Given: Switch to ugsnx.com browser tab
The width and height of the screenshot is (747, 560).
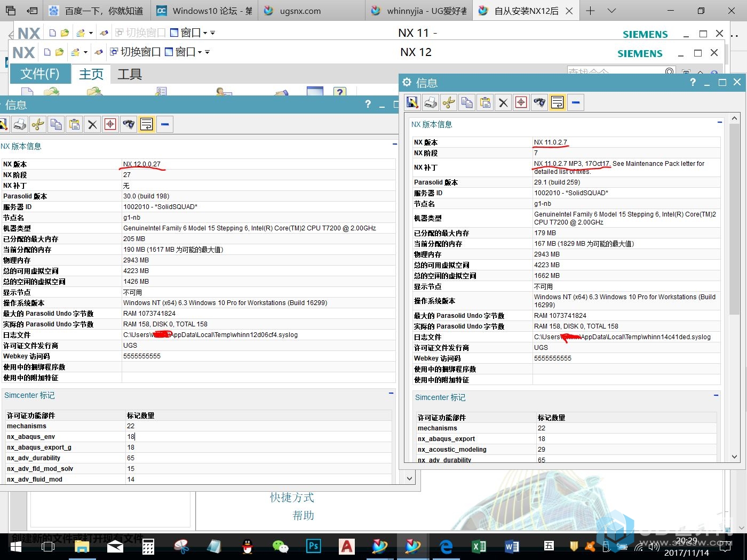Looking at the screenshot, I should (312, 11).
